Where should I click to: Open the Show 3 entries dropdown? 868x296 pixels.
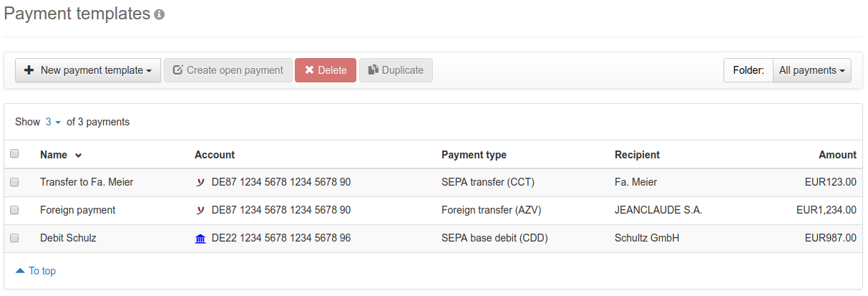[x=53, y=122]
